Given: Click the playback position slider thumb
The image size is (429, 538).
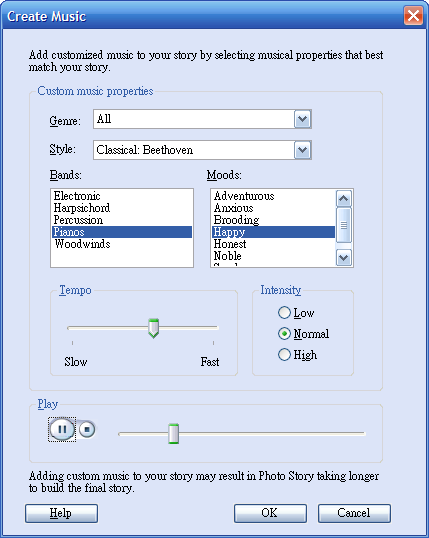Looking at the screenshot, I should tap(174, 434).
